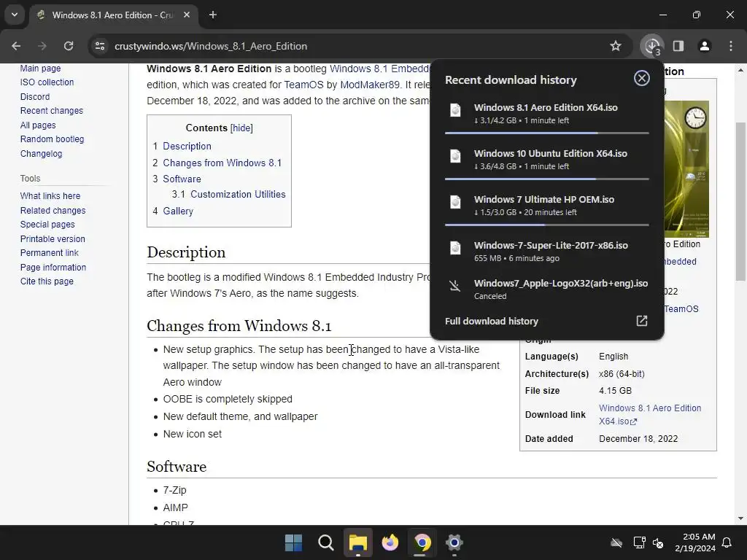Screen dimensions: 747x560
Task: Jump to Description in Contents
Action: click(187, 146)
